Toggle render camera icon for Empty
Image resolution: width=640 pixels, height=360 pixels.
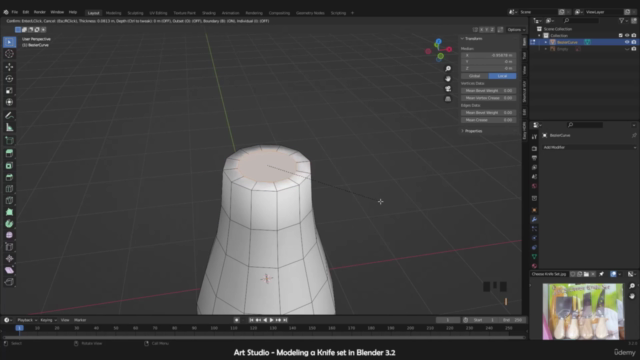(x=634, y=49)
